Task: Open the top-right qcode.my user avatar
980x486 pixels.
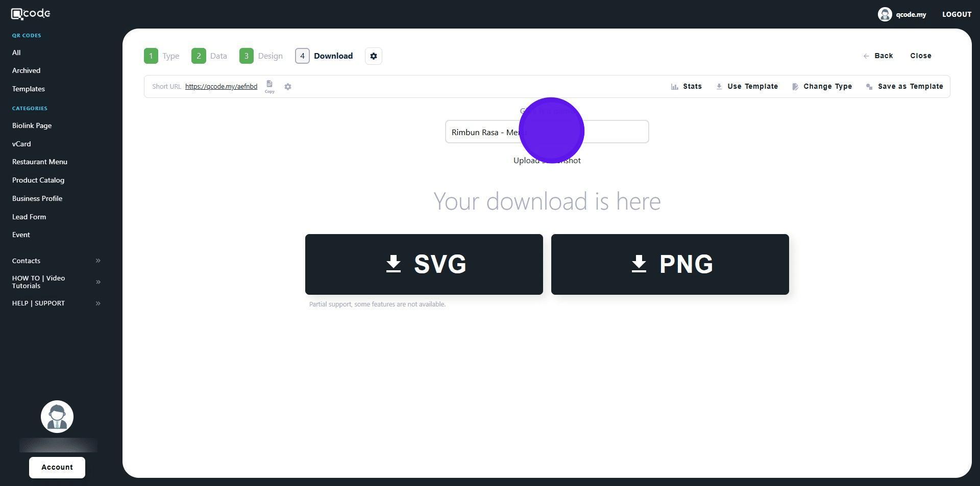Action: coord(885,14)
